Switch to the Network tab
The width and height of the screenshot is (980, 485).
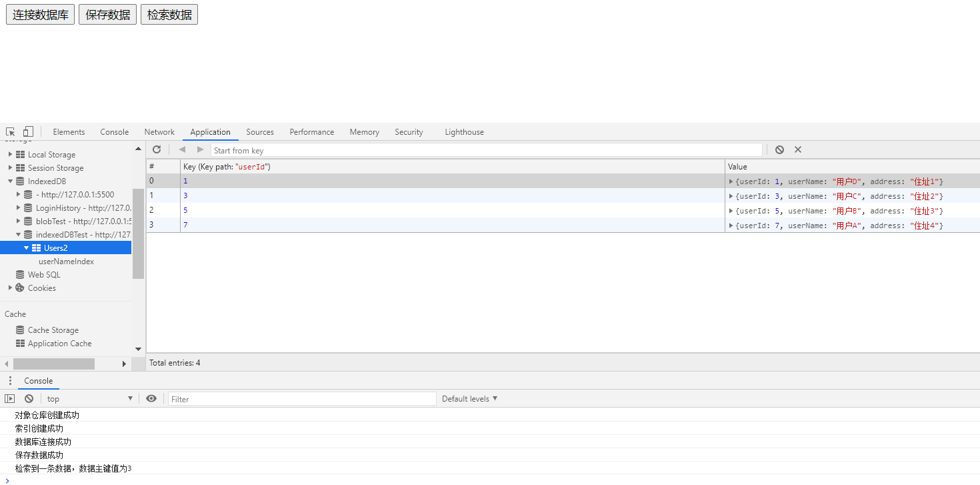(x=159, y=132)
